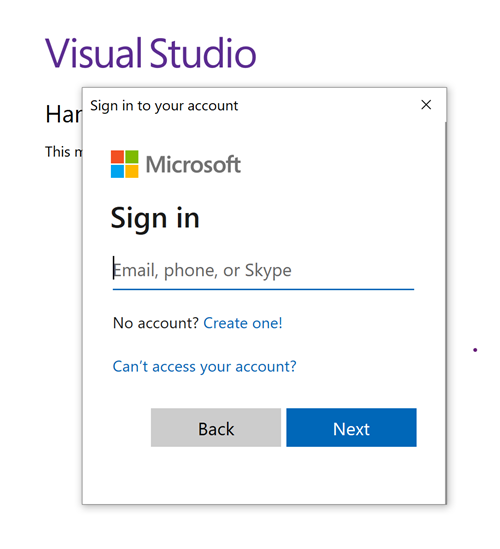Click the Email, phone, or Skype field
Image resolution: width=500 pixels, height=549 pixels.
(x=263, y=271)
